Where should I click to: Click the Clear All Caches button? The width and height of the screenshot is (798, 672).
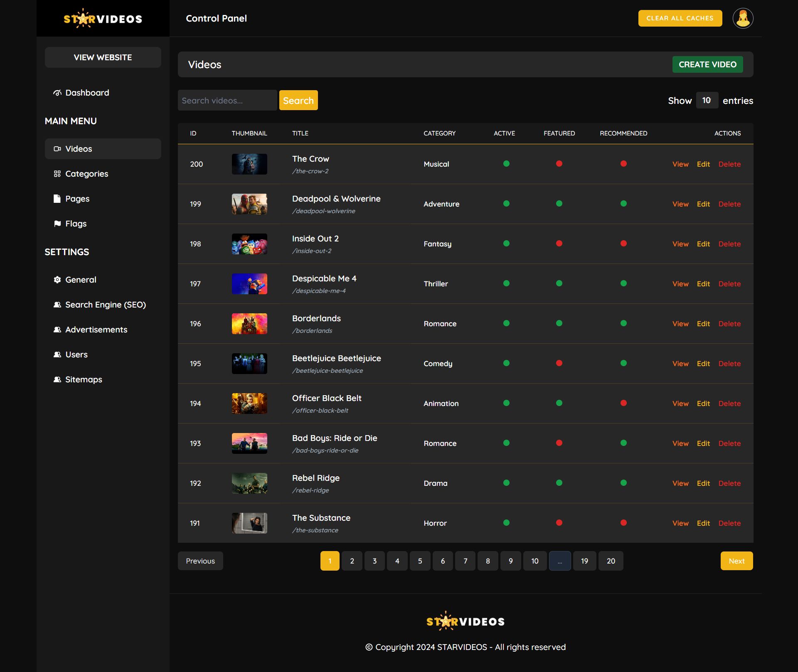[x=680, y=18]
